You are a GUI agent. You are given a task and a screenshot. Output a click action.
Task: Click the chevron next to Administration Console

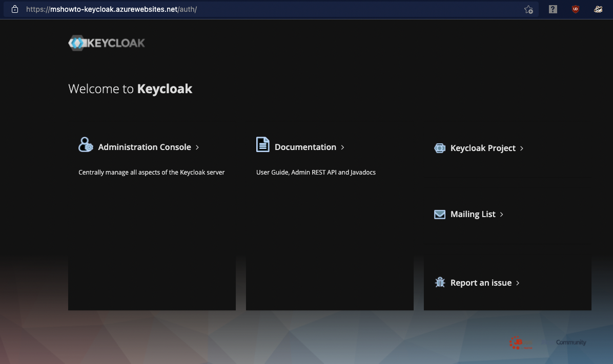click(x=197, y=147)
